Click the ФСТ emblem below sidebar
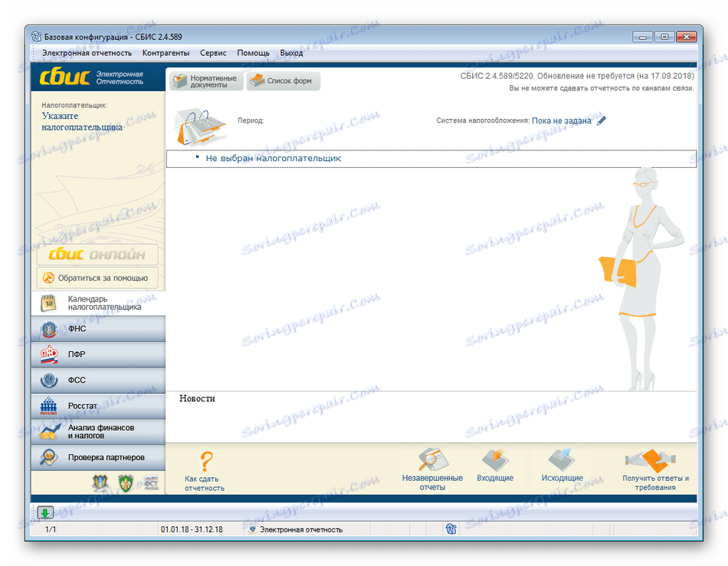The height and width of the screenshot is (566, 728). 151,483
